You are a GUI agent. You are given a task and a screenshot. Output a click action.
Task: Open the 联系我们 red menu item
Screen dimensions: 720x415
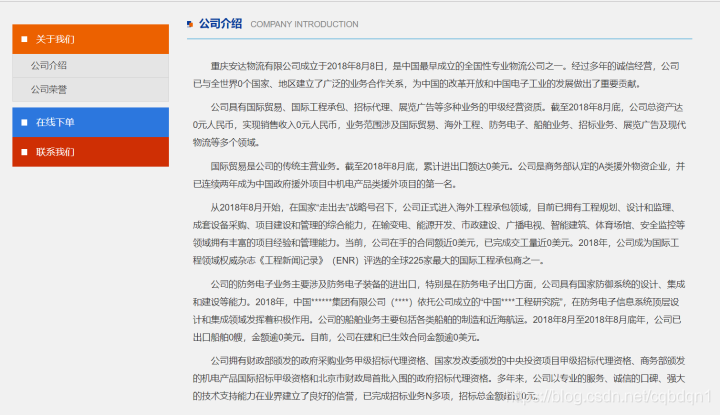pos(90,152)
